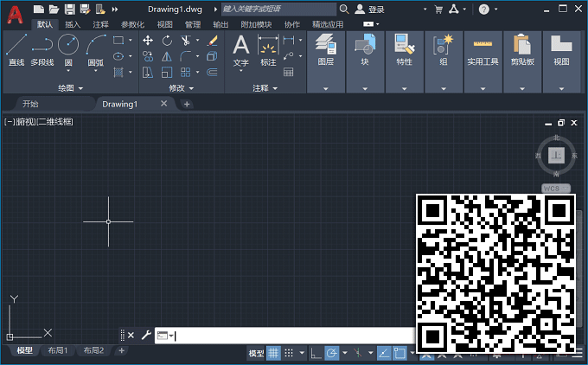Activate the Mirror tool
588x365 pixels.
pos(167,56)
